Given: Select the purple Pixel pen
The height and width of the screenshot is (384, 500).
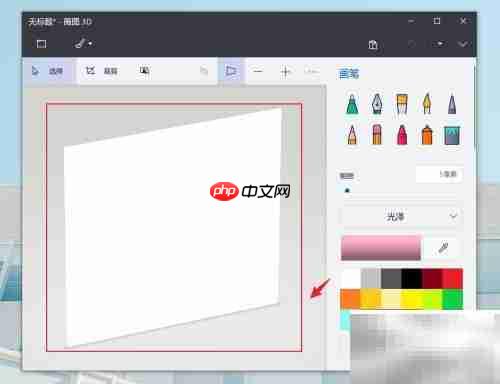Looking at the screenshot, I should click(x=452, y=104).
